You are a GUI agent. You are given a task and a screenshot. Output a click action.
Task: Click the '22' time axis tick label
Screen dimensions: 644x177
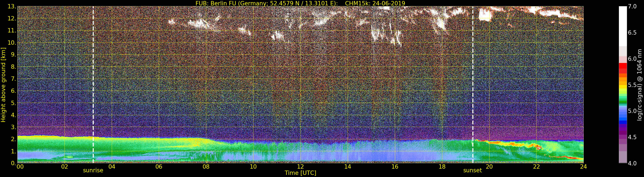click(x=536, y=167)
